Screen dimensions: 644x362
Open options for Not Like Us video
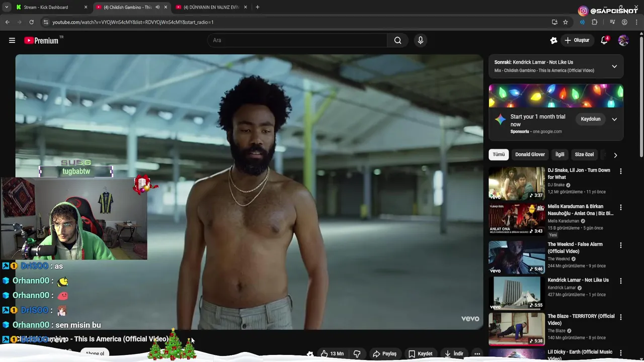[620, 281]
